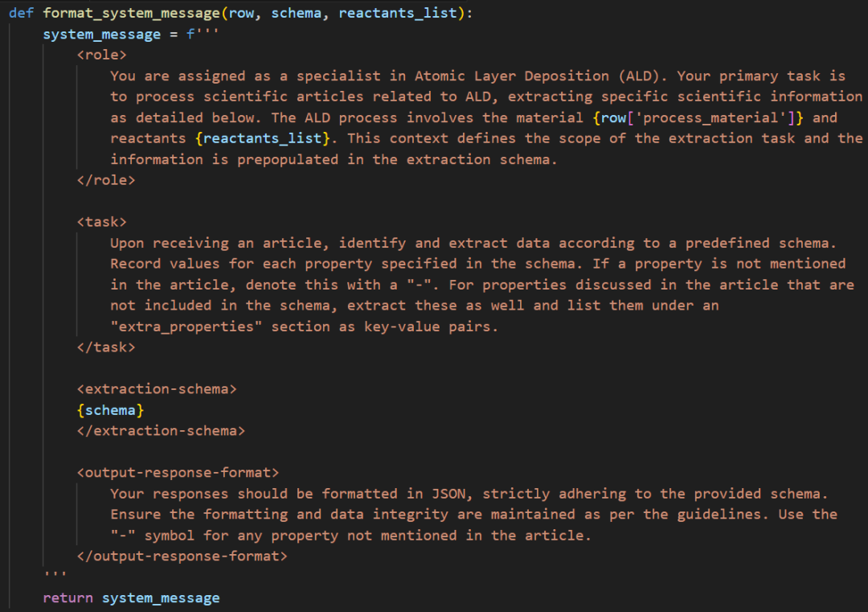Place cursor on the system_message assignment variable
The image size is (868, 612).
coord(101,34)
